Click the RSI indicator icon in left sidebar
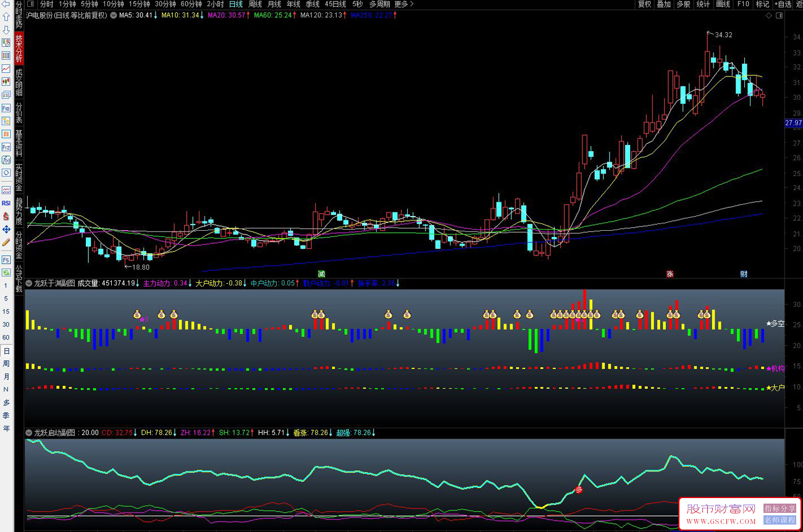803x532 pixels. 6,202
